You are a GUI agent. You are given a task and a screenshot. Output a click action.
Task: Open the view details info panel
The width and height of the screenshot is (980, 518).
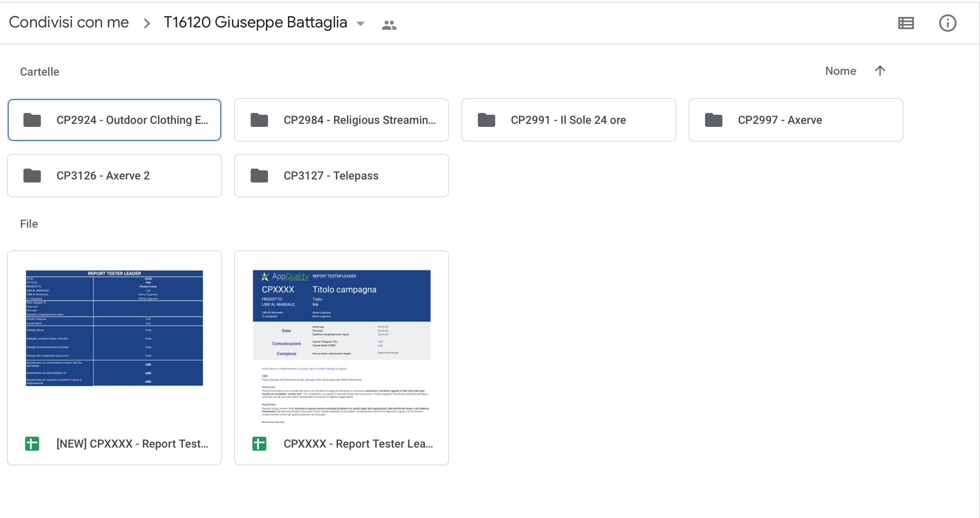[x=947, y=23]
